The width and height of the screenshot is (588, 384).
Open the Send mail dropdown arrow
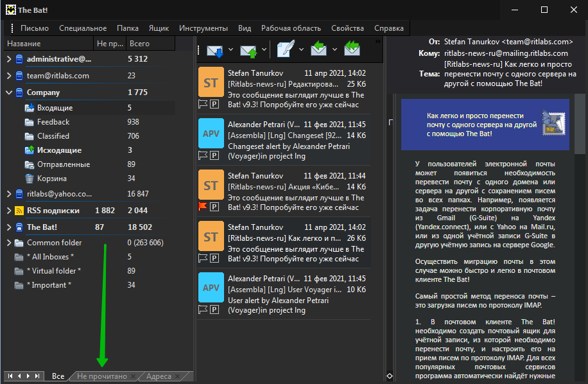click(x=264, y=49)
